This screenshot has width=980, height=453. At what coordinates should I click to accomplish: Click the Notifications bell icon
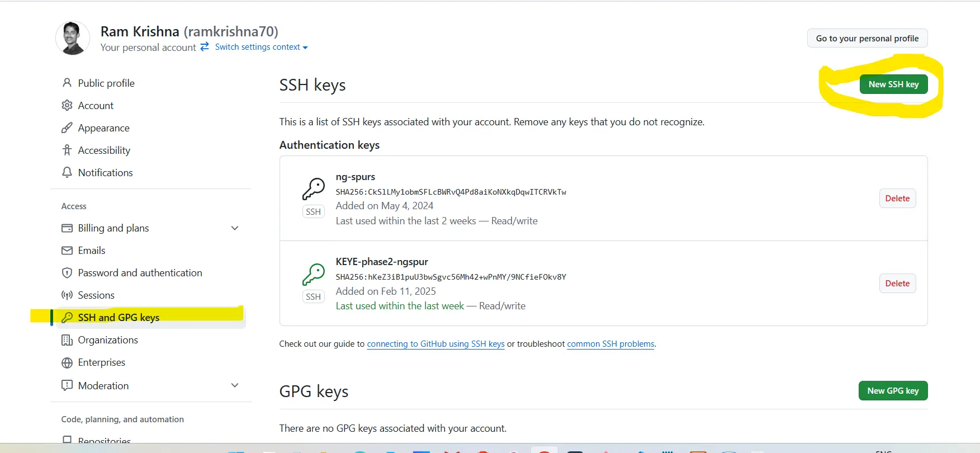[x=67, y=172]
